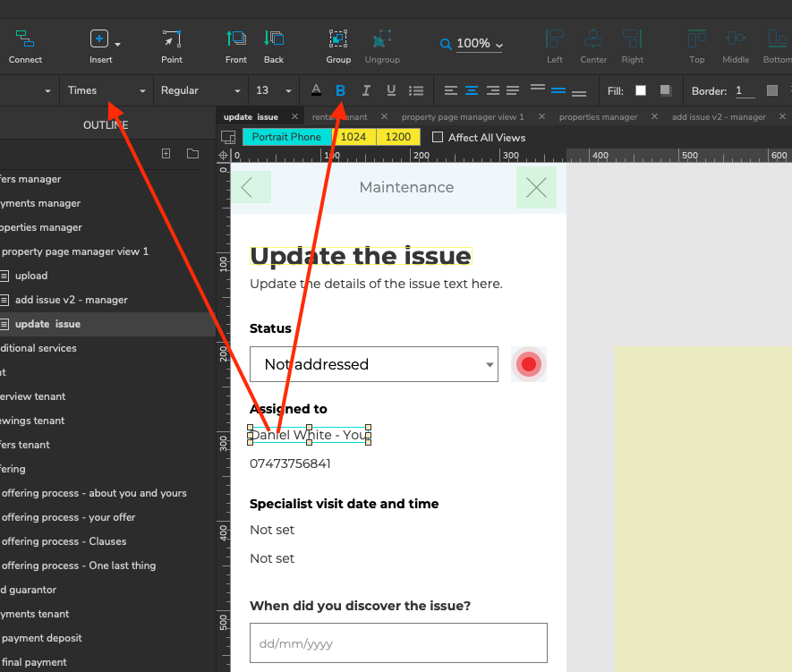Open the Regular font style dropdown
Image resolution: width=792 pixels, height=672 pixels.
[200, 90]
